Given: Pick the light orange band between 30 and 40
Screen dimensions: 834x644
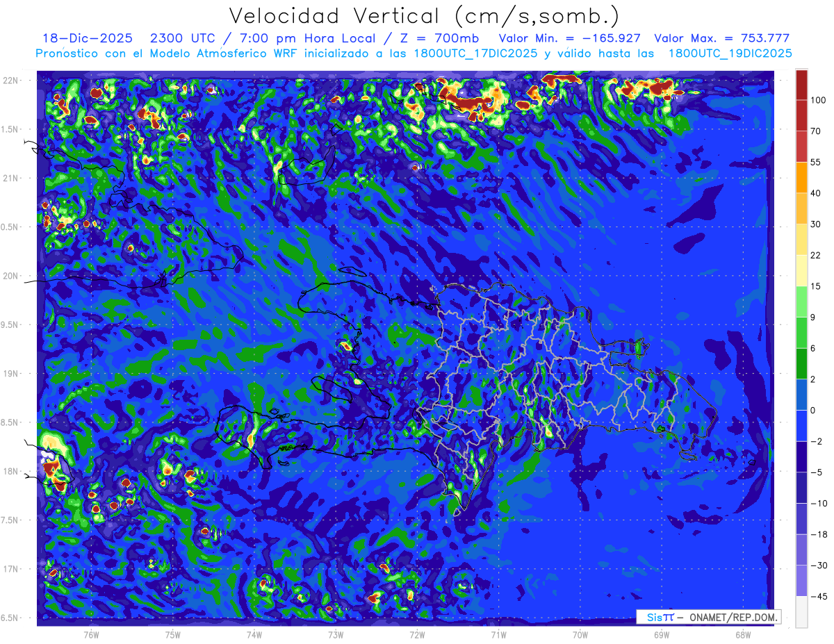Looking at the screenshot, I should (x=801, y=208).
